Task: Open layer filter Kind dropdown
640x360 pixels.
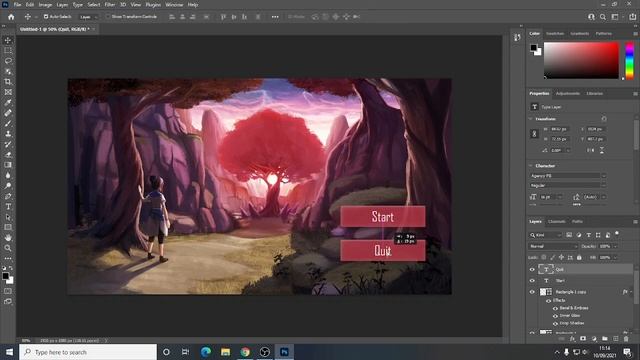Action: tap(546, 235)
